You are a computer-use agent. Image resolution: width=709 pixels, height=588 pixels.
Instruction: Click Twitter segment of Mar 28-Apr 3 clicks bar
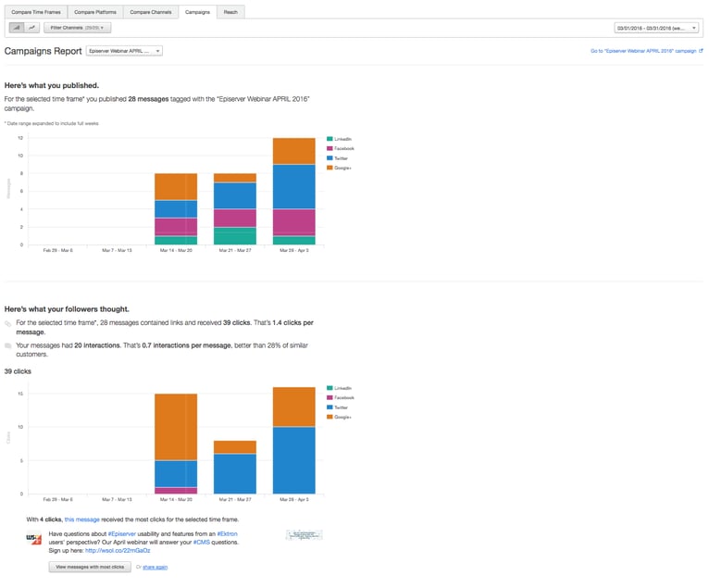294,460
